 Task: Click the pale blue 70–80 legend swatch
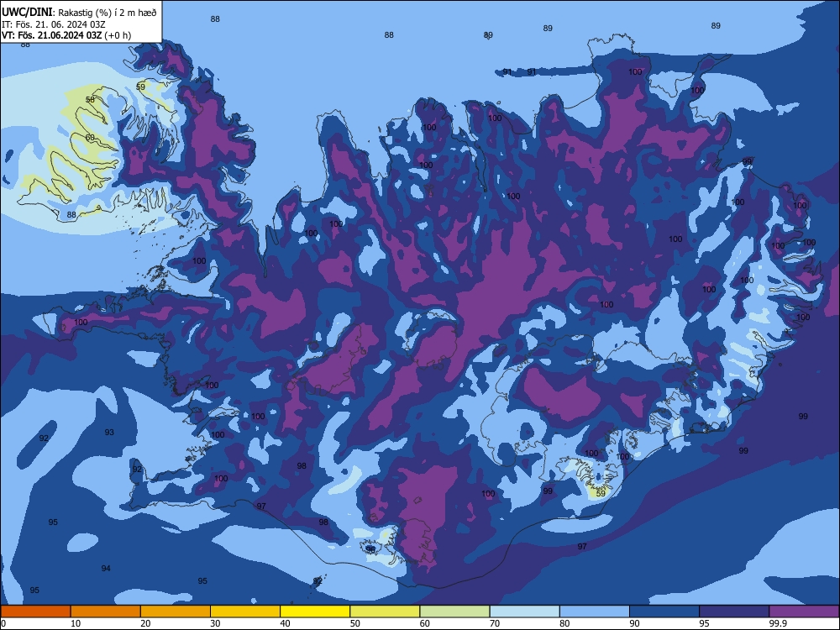tap(524, 612)
